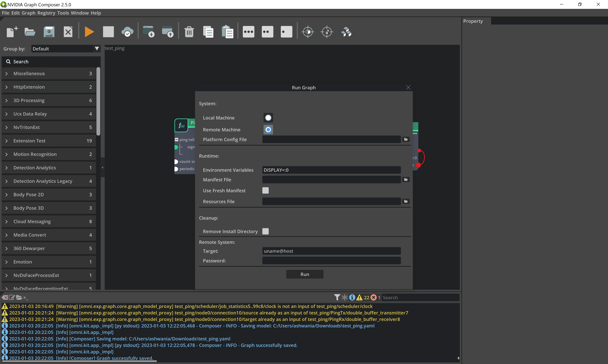Select the two-dots detail level icon

tap(267, 32)
